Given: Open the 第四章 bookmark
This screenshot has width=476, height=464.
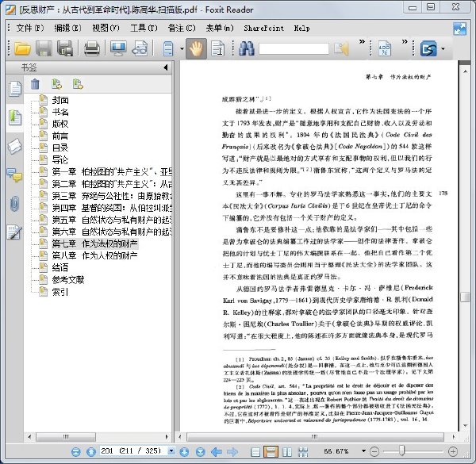Looking at the screenshot, I should tap(111, 208).
